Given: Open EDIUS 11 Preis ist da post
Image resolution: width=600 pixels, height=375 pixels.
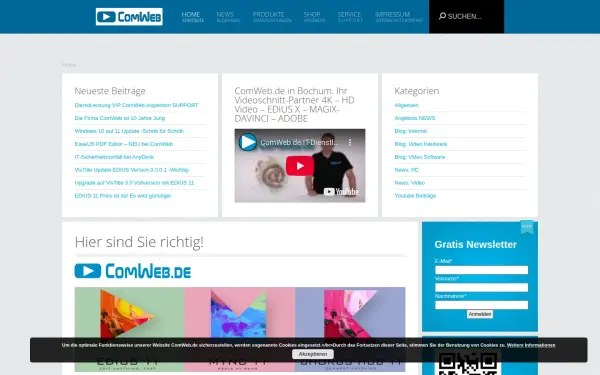Looking at the screenshot, I should pyautogui.click(x=123, y=196).
